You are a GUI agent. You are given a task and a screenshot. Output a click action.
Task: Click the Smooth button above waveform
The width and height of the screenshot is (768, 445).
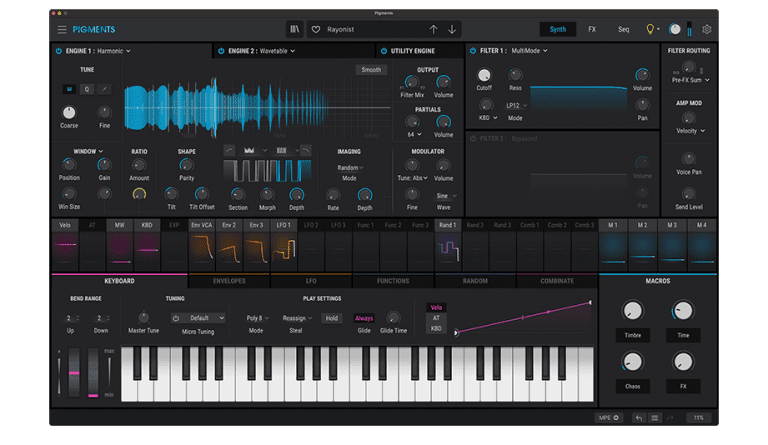click(371, 70)
